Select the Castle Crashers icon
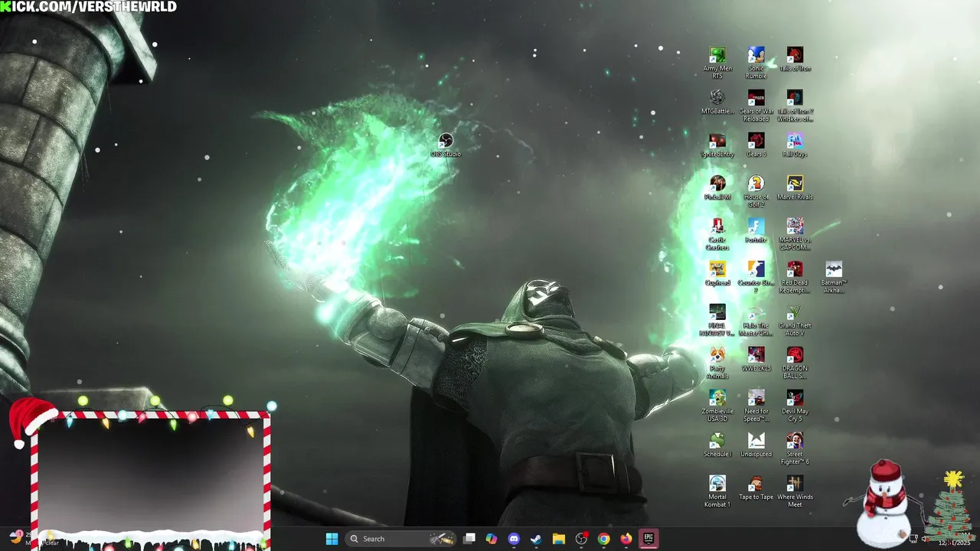Screen dimensions: 980x551 717,234
